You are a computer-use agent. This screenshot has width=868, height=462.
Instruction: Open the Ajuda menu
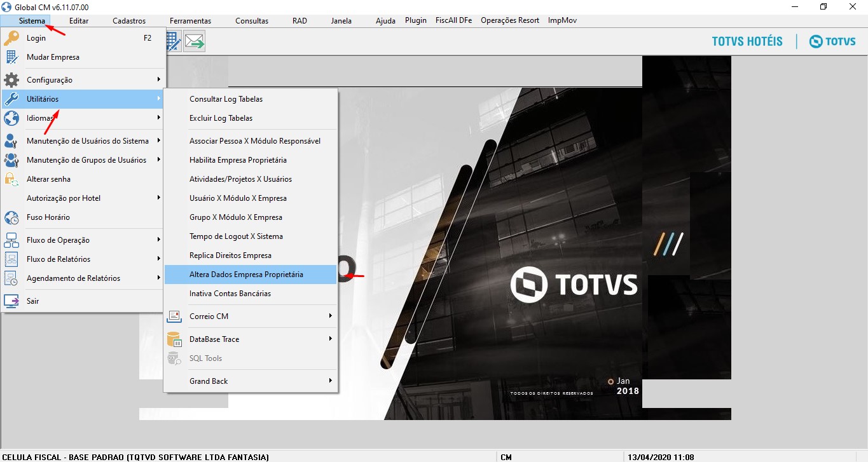385,21
